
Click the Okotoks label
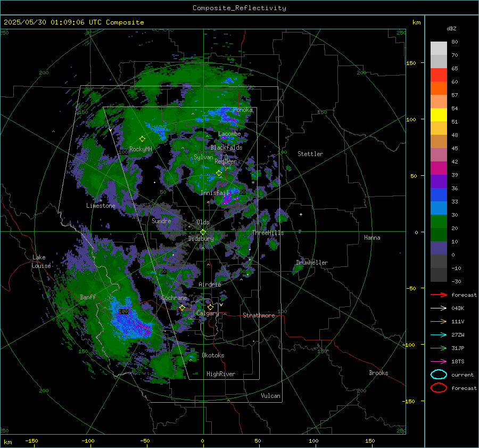[213, 355]
